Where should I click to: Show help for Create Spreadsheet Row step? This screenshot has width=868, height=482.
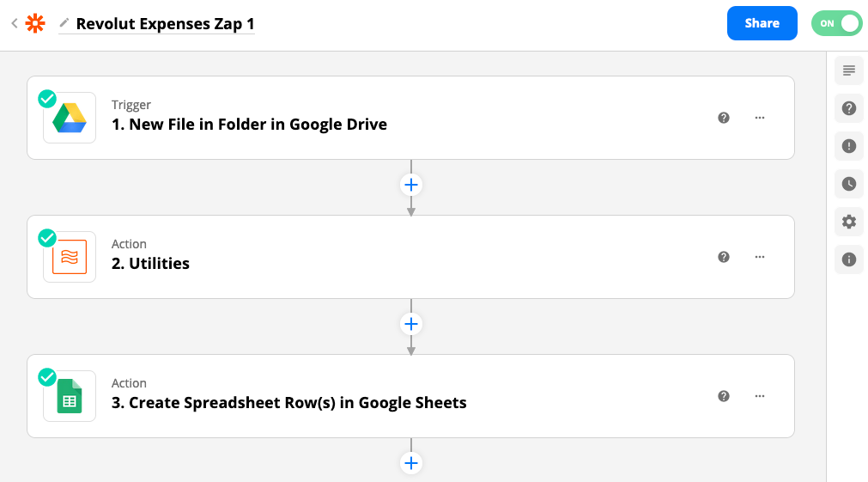click(724, 395)
